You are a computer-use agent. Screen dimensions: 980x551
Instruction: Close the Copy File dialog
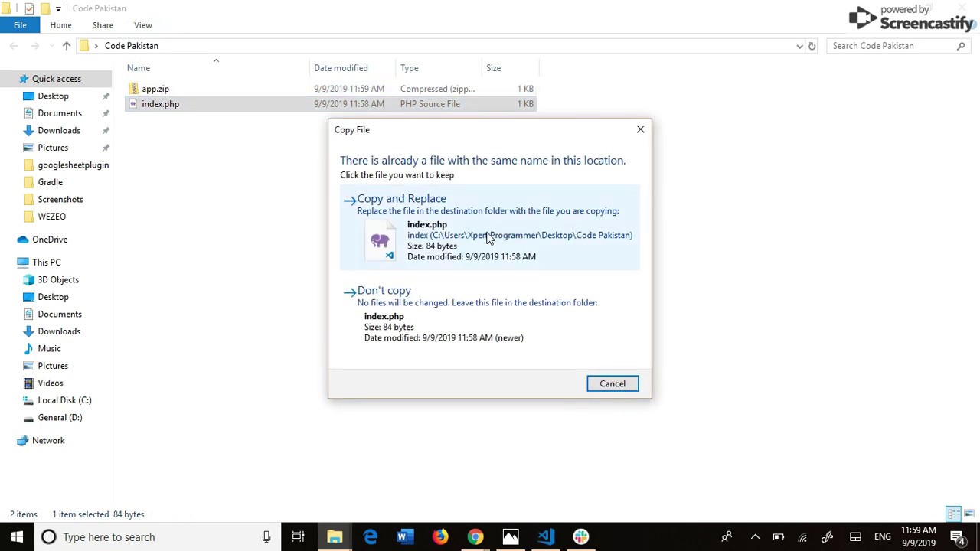point(641,129)
